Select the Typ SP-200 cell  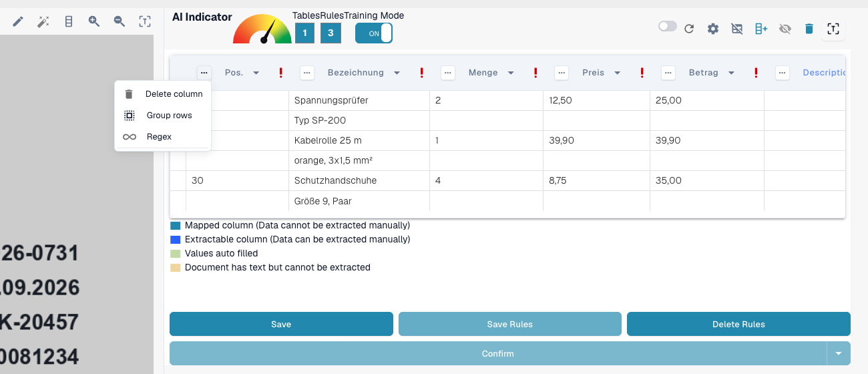point(359,121)
